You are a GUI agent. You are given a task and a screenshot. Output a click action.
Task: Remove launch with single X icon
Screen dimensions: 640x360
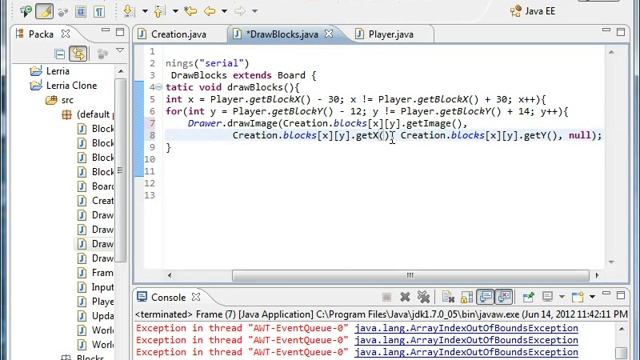click(x=405, y=297)
